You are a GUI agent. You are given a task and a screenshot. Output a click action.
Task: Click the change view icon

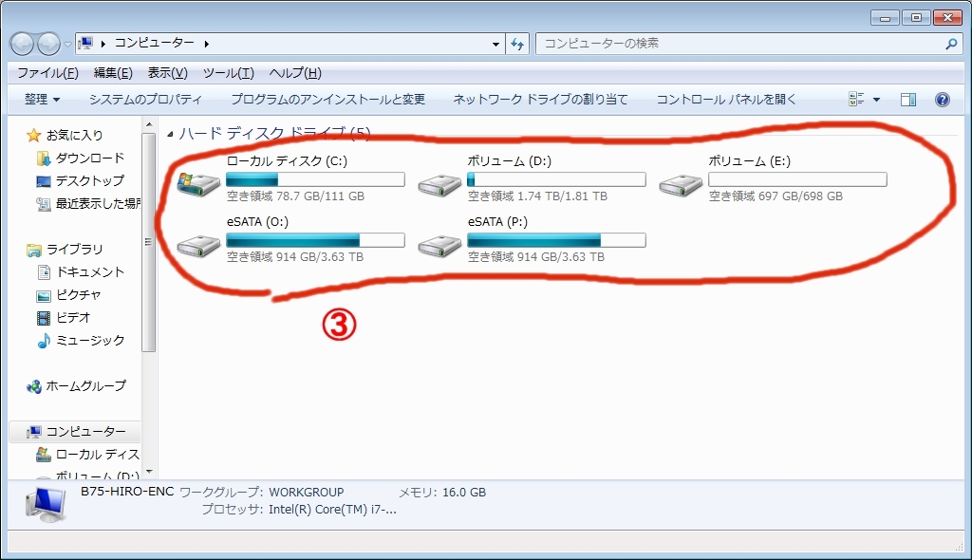[x=856, y=100]
